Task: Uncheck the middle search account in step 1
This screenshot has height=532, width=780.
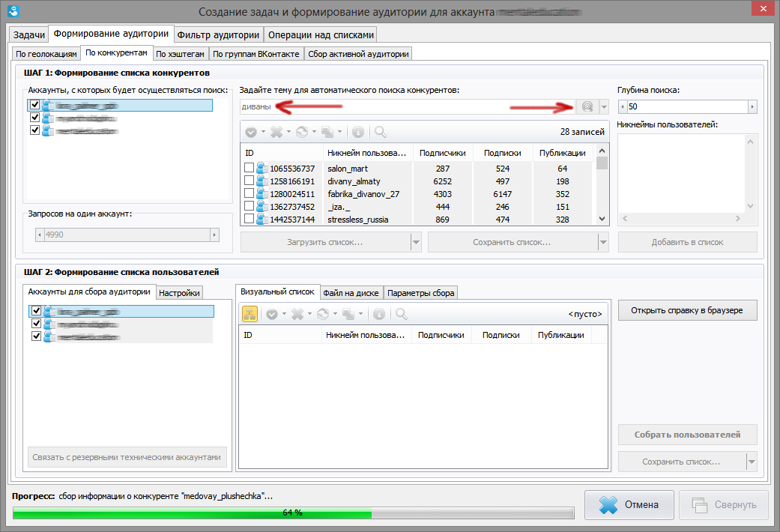Action: [34, 118]
